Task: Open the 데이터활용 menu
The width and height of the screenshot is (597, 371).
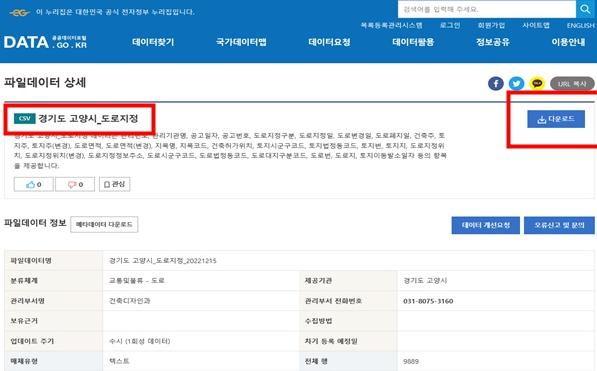Action: 413,42
